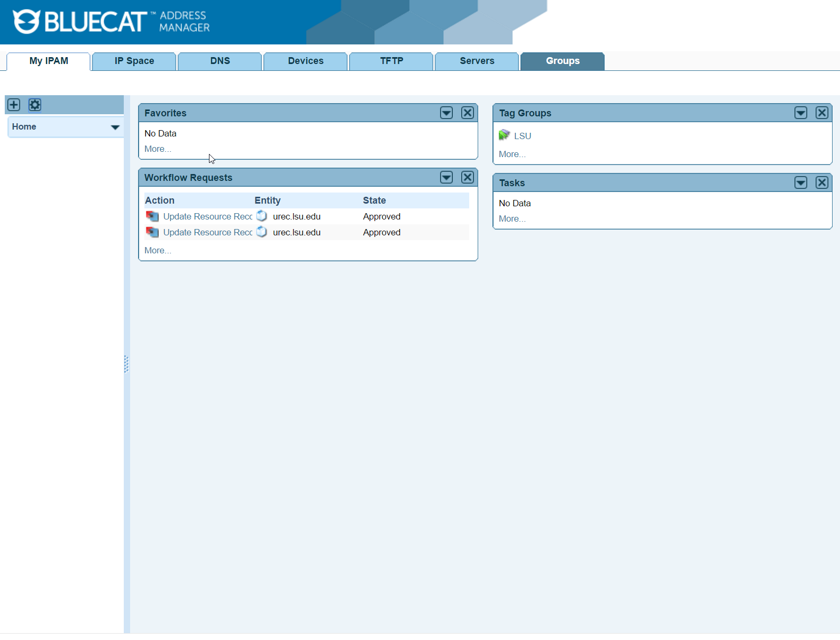Click Approved state in second row

382,232
